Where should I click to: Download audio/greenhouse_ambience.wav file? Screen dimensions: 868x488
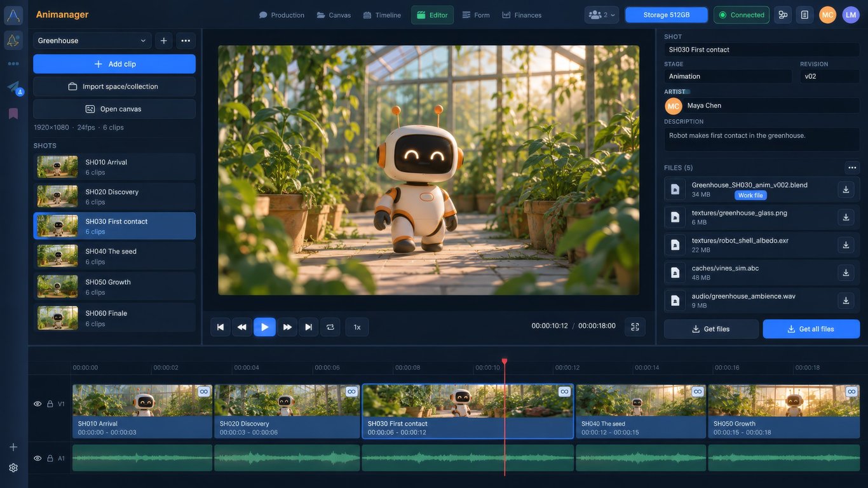click(846, 301)
